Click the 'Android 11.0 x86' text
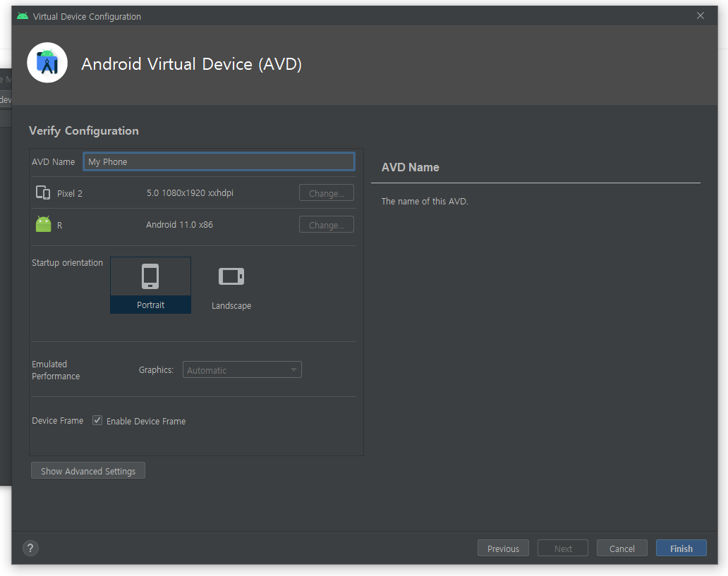The width and height of the screenshot is (728, 576). coord(179,225)
